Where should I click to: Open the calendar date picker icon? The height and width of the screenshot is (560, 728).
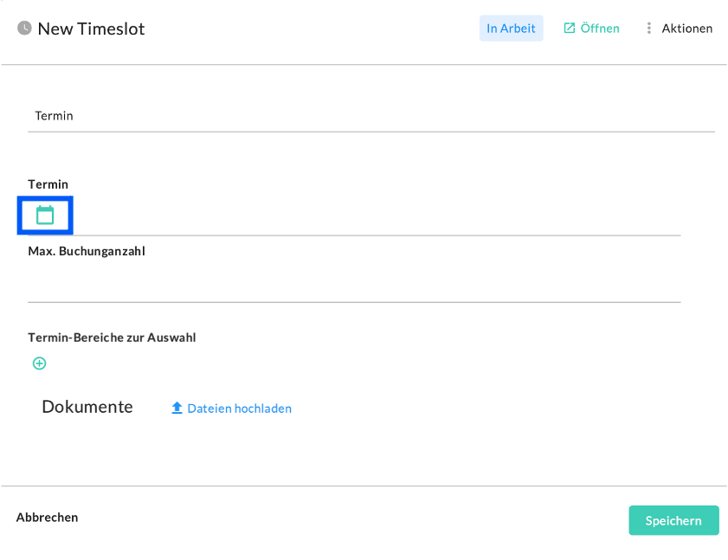(x=45, y=216)
